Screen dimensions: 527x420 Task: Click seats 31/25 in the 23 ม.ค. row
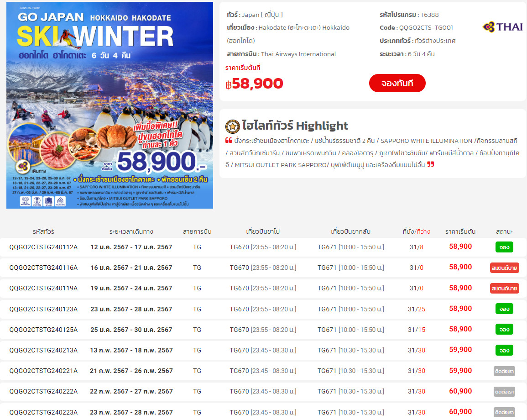click(x=417, y=309)
